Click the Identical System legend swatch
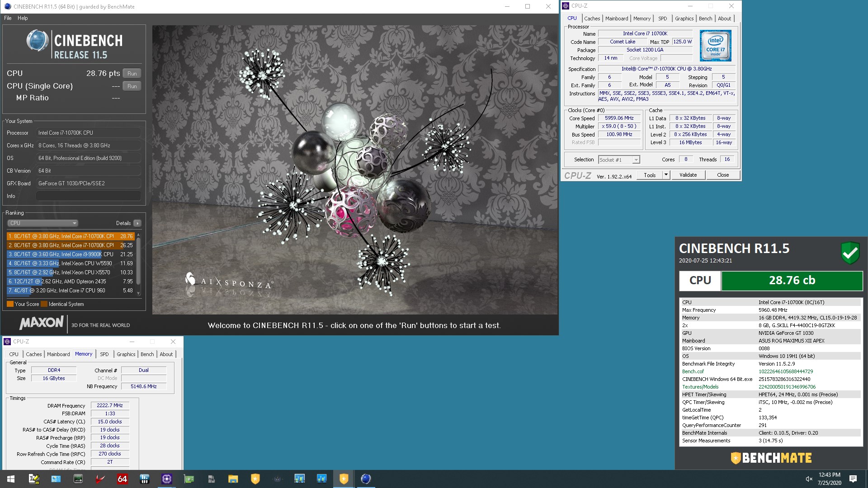The width and height of the screenshot is (868, 488). 44,304
